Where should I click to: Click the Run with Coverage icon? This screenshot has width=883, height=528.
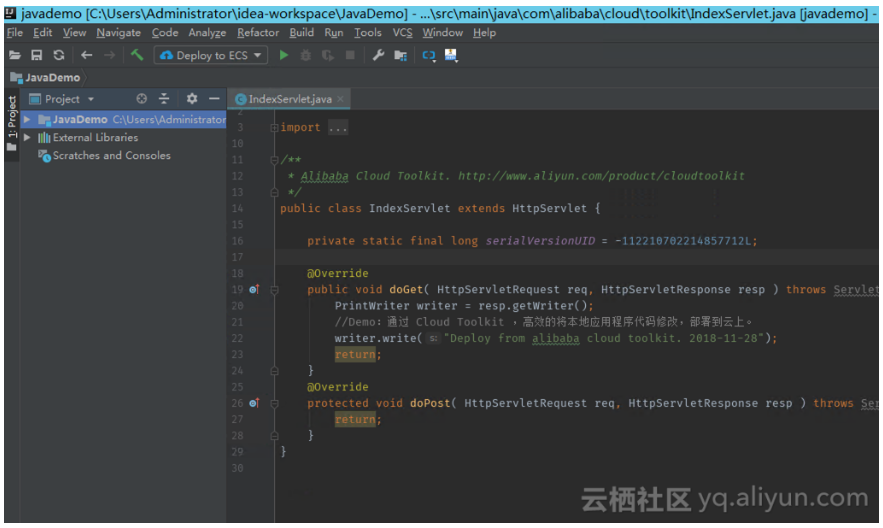[328, 55]
